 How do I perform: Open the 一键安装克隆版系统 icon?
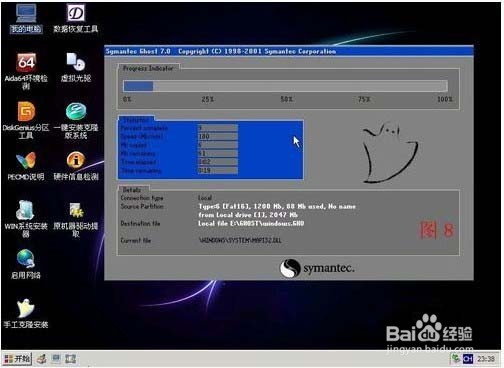pyautogui.click(x=76, y=120)
